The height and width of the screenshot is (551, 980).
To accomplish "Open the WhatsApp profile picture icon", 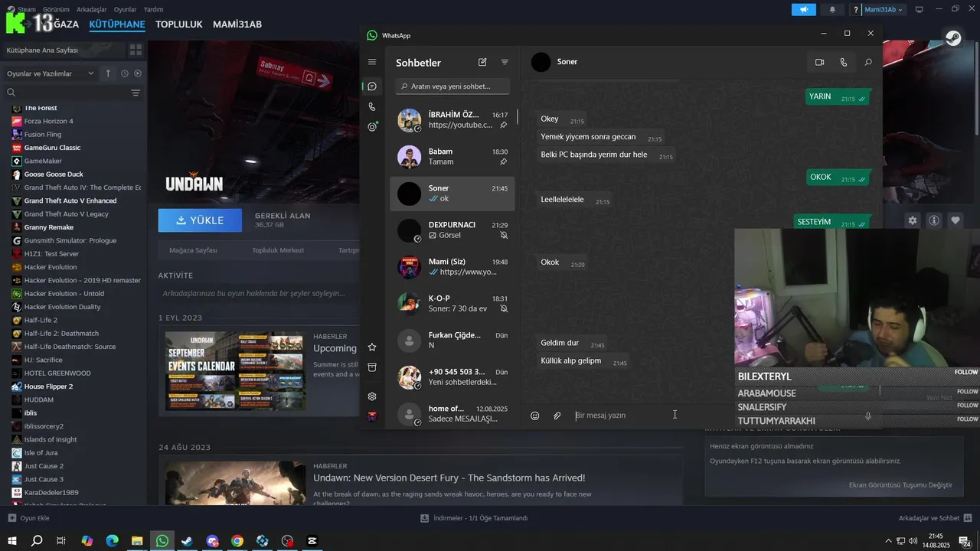I will pos(372,416).
